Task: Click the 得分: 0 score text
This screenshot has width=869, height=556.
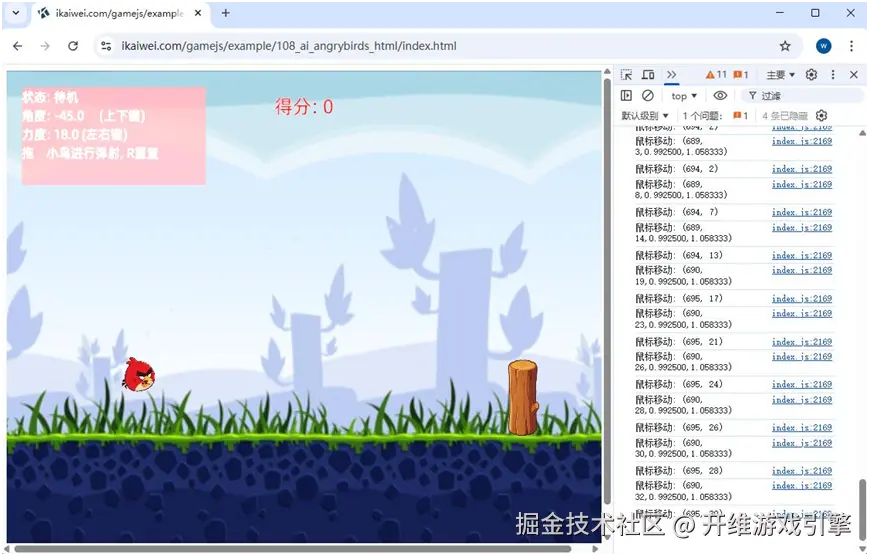Action: [304, 106]
